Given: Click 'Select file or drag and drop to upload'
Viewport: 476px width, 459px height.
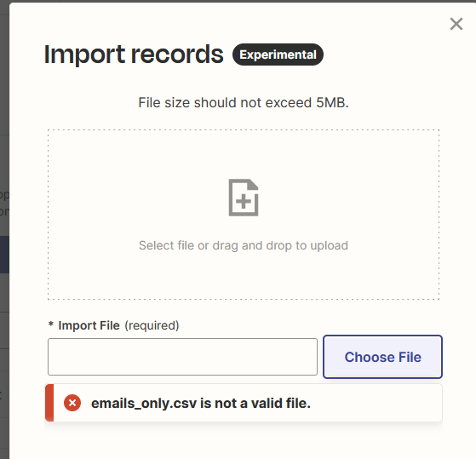Looking at the screenshot, I should pyautogui.click(x=244, y=245).
